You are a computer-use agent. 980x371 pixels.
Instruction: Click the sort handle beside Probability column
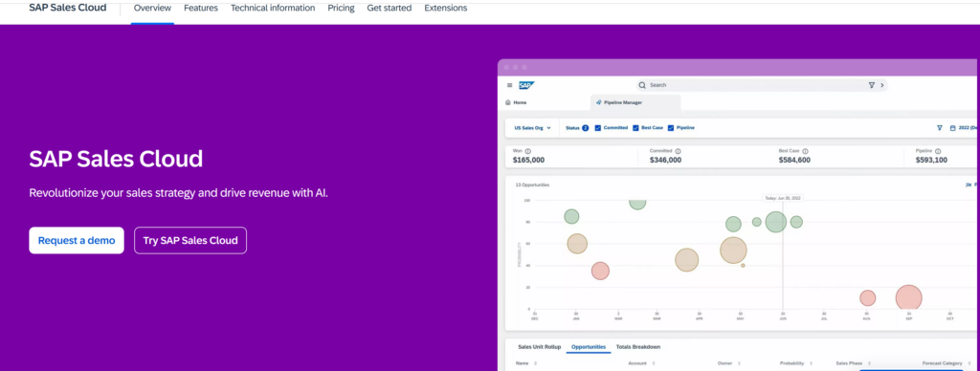pos(811,363)
